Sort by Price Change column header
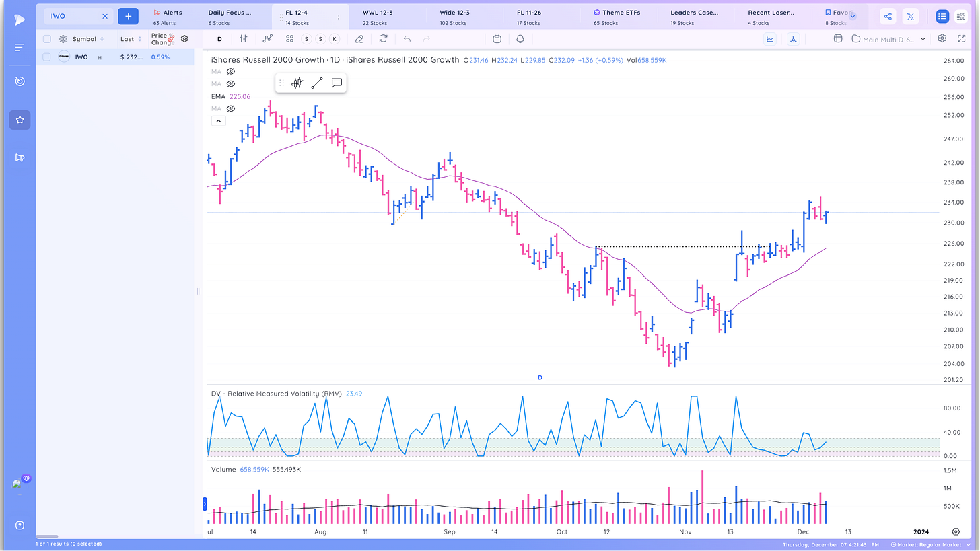This screenshot has height=551, width=980. (x=162, y=39)
